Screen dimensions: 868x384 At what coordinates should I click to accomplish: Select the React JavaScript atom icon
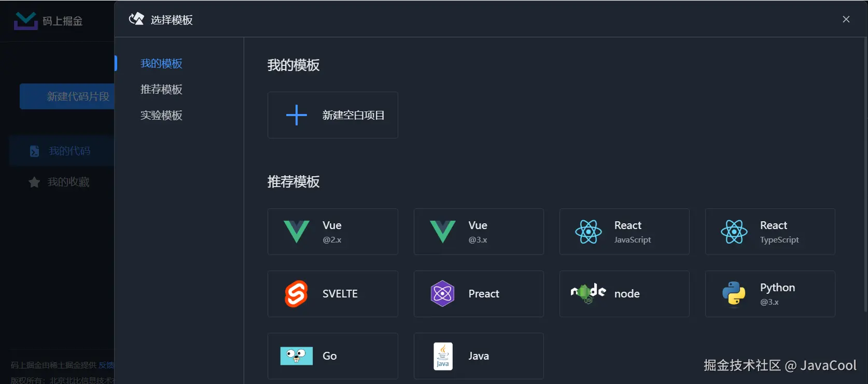tap(588, 232)
